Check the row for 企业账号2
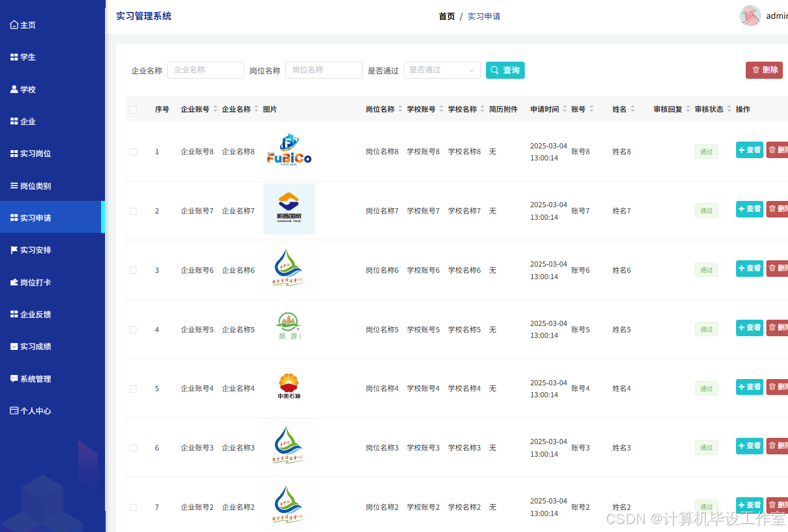 click(x=133, y=507)
